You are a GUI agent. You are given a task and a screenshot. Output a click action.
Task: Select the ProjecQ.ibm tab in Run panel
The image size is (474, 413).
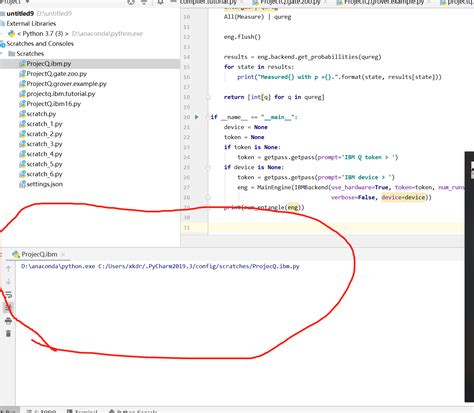39,254
